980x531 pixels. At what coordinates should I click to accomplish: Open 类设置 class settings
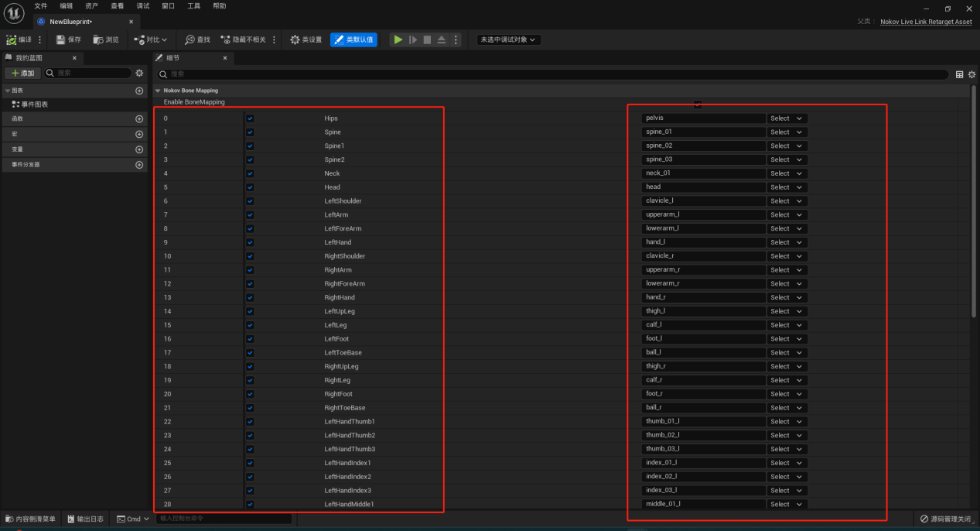coord(306,39)
